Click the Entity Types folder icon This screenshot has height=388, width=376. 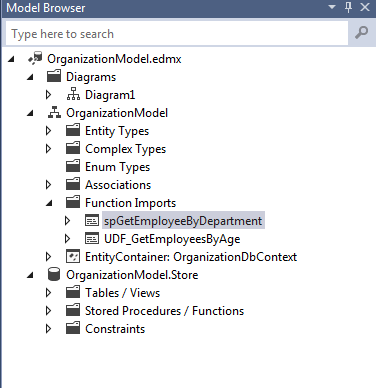click(x=73, y=130)
